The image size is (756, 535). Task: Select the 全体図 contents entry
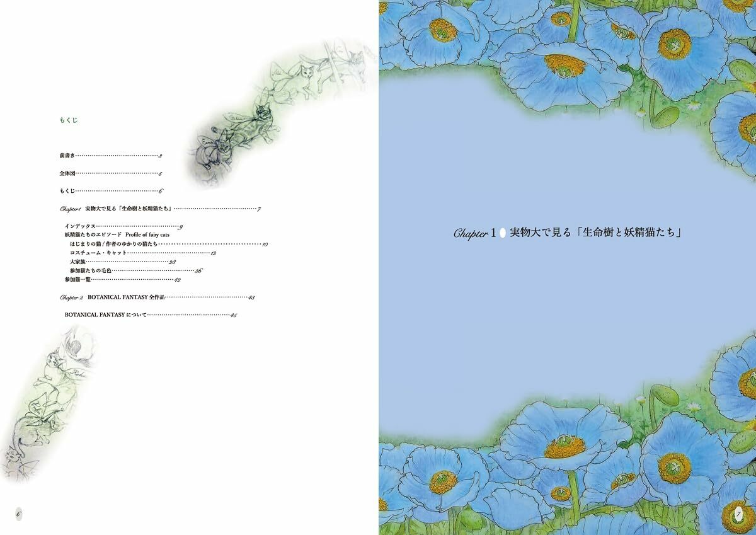pos(111,173)
